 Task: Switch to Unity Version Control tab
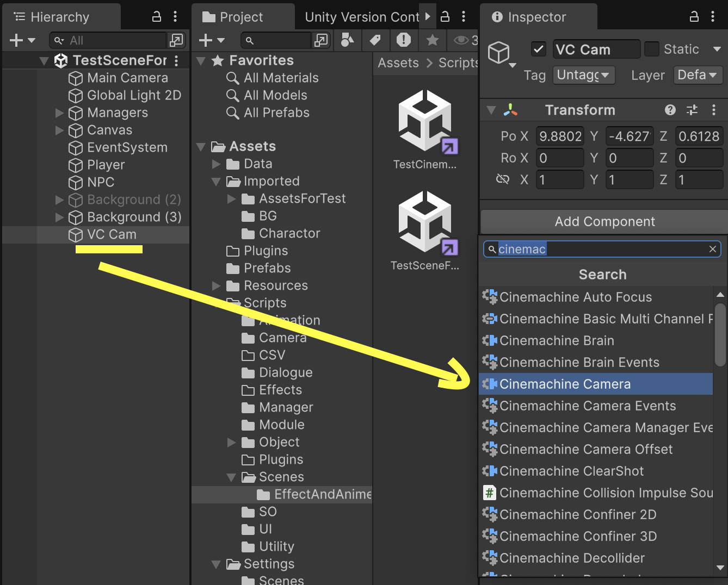(361, 17)
